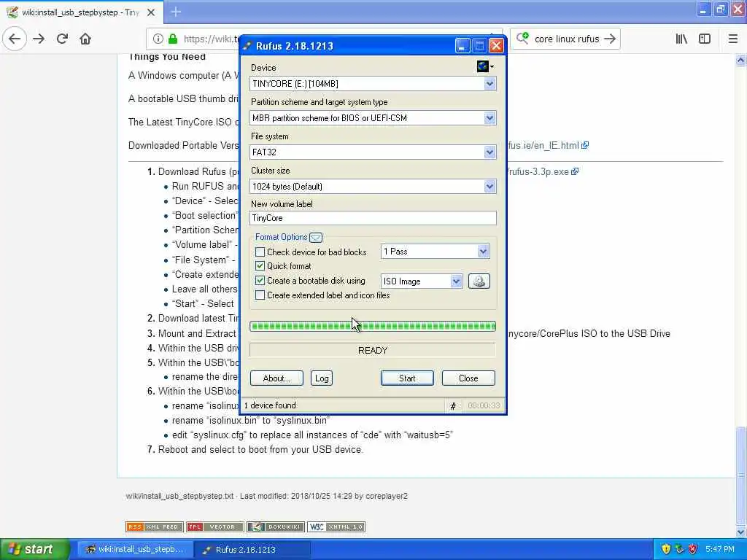Viewport: 747px width, 560px height.
Task: Open Partition scheme dropdown
Action: [373, 118]
